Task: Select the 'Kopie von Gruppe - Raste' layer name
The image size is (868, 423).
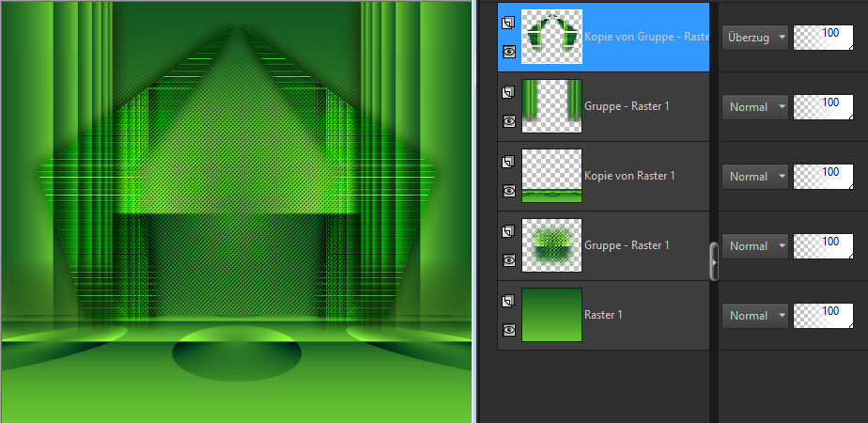Action: (x=646, y=37)
